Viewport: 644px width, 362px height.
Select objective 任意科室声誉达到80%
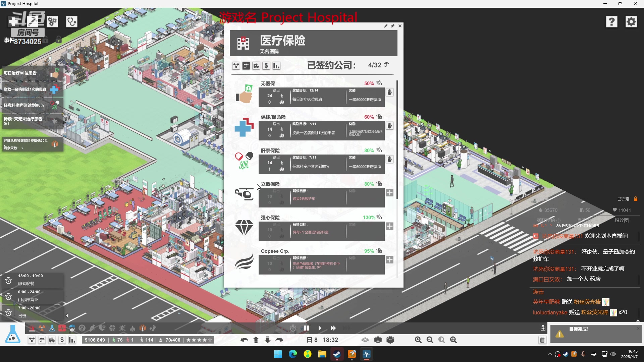coord(33,105)
